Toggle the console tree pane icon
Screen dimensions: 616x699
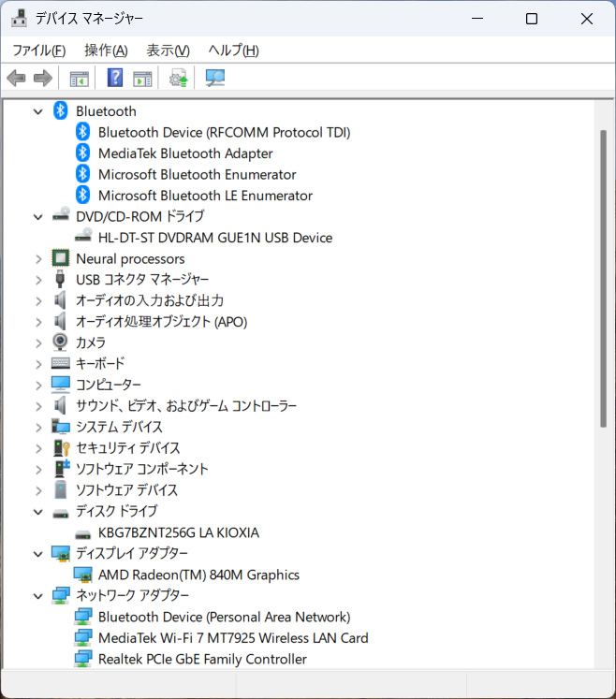[80, 79]
